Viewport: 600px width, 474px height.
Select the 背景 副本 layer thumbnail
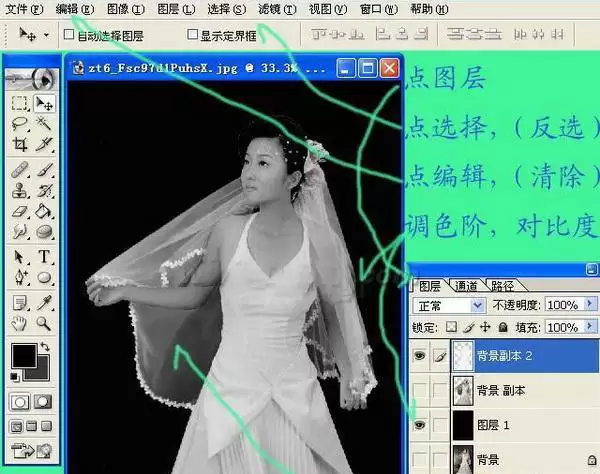tap(463, 391)
